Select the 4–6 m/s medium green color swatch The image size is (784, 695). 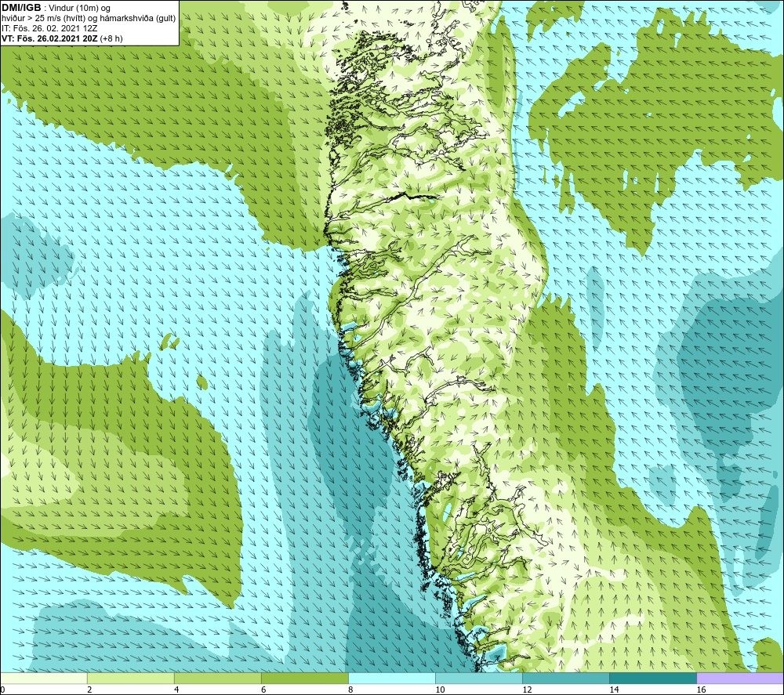(x=217, y=678)
